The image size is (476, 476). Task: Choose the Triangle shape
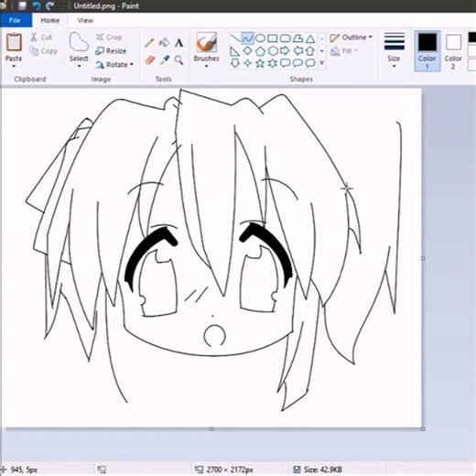[310, 38]
